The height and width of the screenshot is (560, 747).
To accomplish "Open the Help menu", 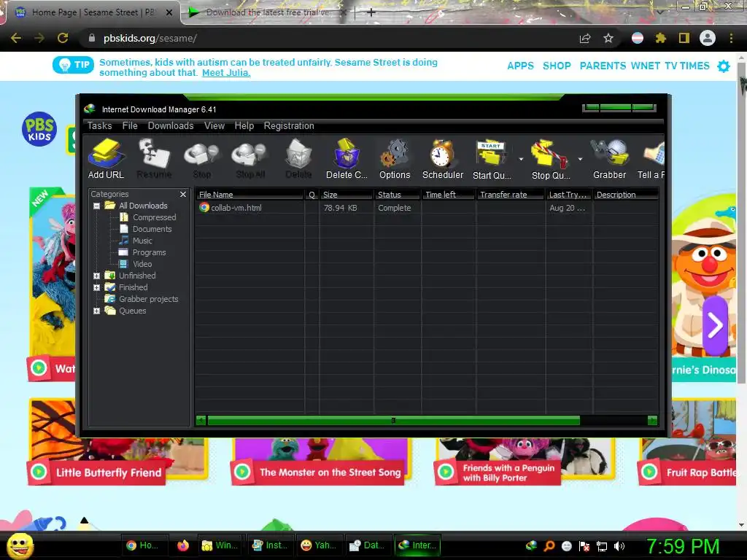I will pyautogui.click(x=244, y=125).
